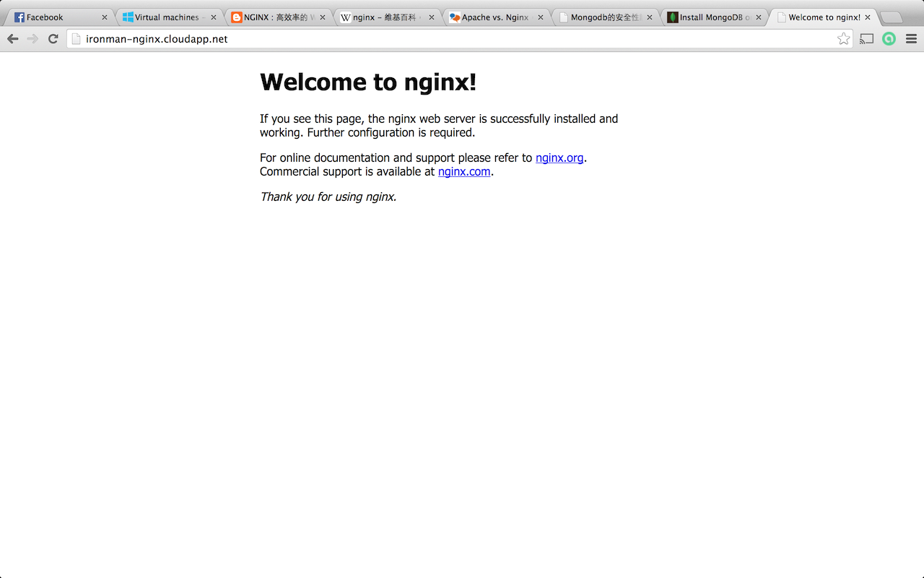This screenshot has width=924, height=578.
Task: Go back with the browser back arrow
Action: click(12, 39)
